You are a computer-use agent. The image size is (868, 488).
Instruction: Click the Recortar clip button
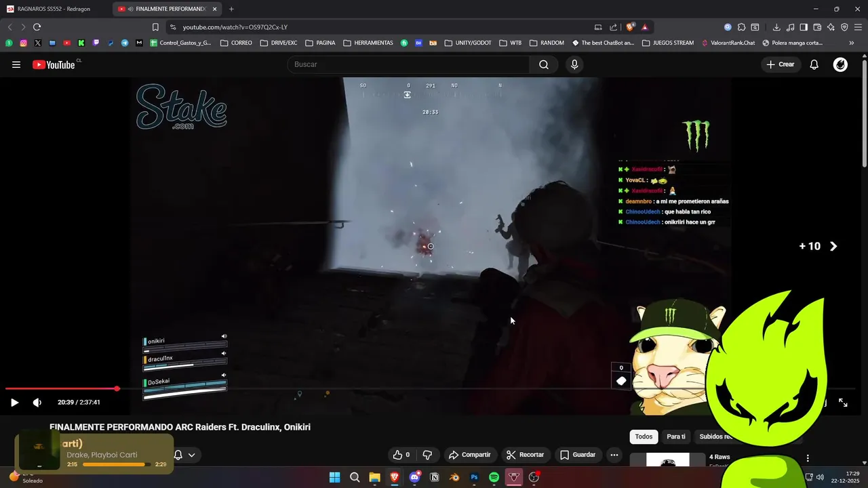[x=526, y=455]
